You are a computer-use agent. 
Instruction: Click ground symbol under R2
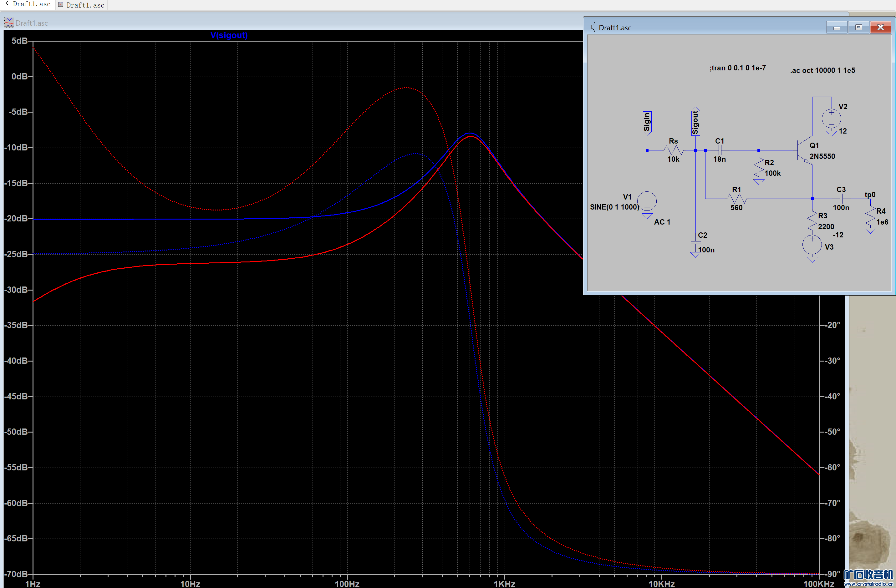[x=759, y=182]
